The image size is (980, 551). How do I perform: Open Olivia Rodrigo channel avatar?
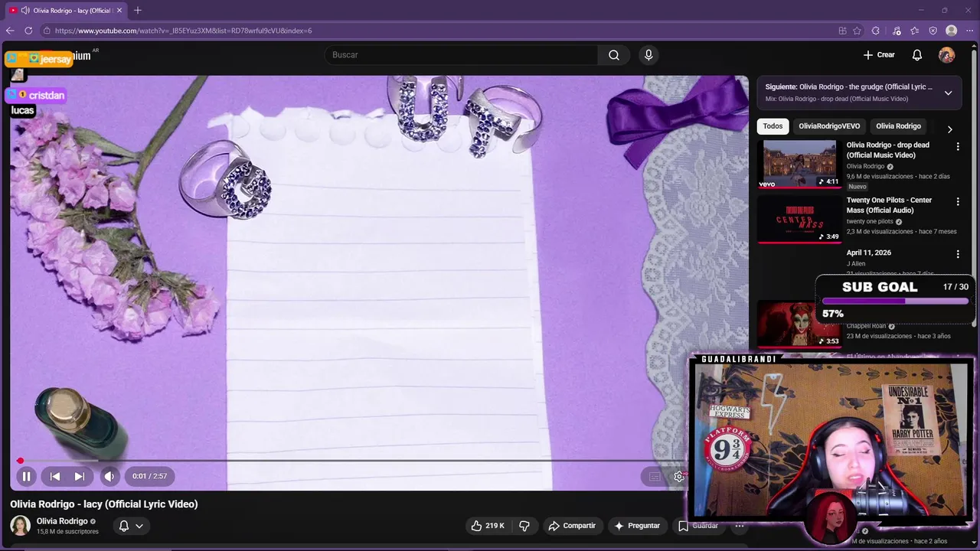tap(20, 526)
